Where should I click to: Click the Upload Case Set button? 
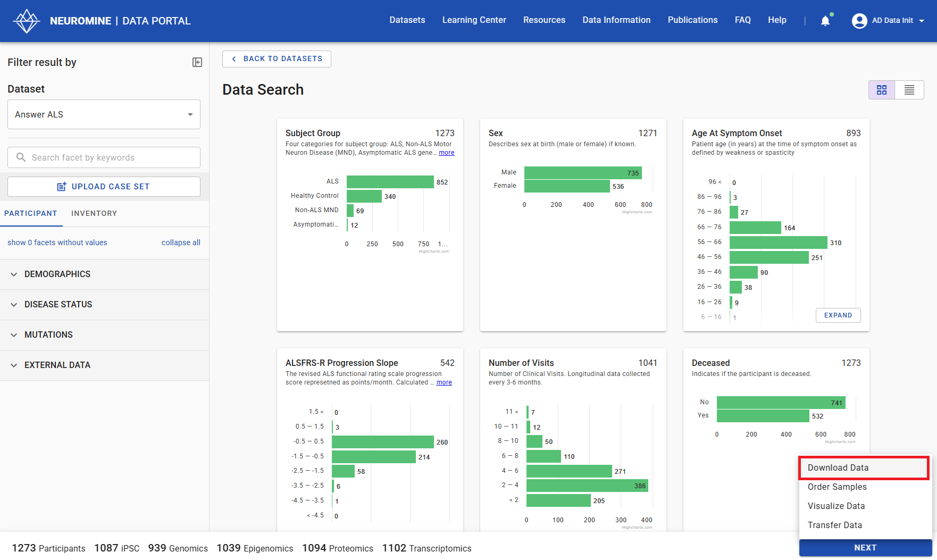pyautogui.click(x=104, y=187)
